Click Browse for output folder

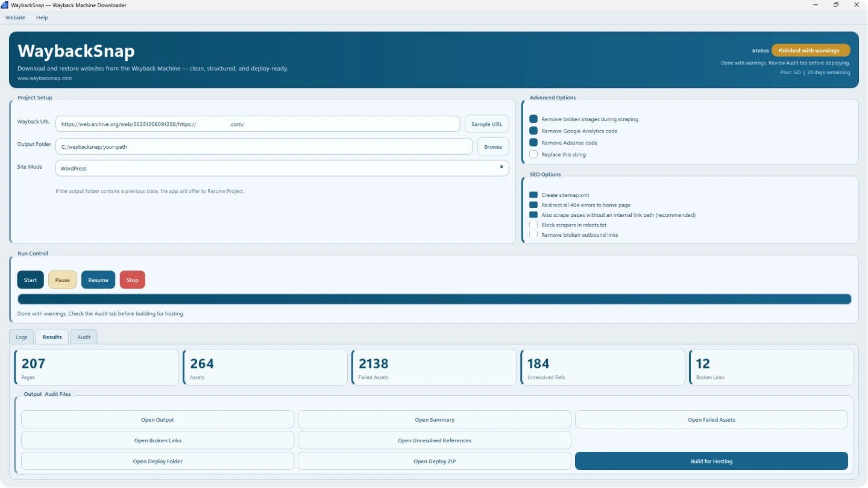[x=493, y=146]
